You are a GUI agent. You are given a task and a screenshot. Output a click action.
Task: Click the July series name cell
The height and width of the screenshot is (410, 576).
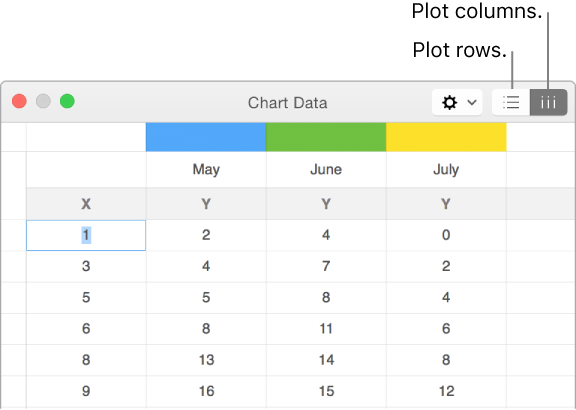point(446,169)
